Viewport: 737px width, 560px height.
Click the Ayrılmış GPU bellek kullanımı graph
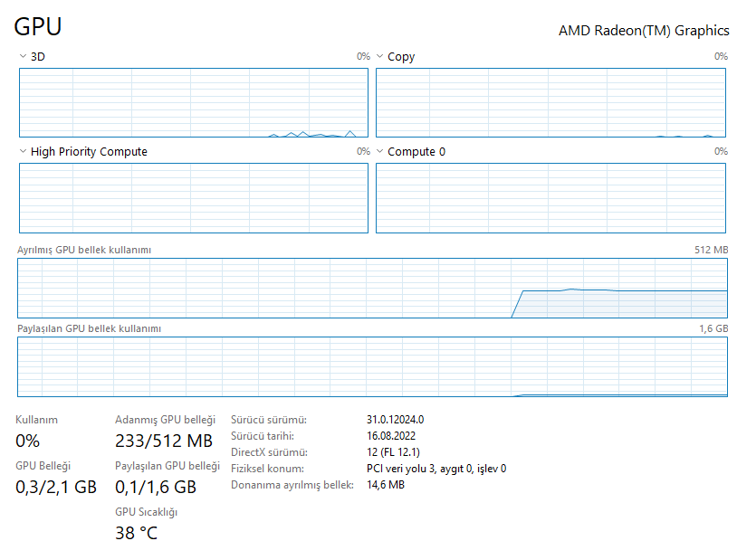[372, 288]
